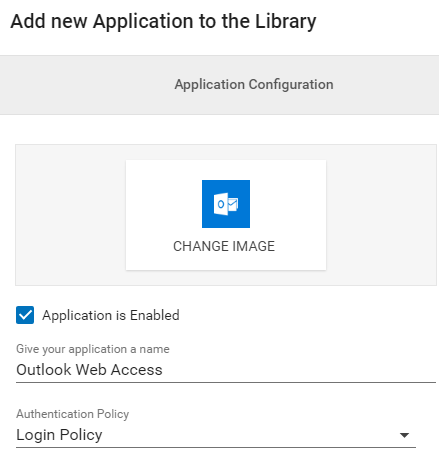
Task: Click the 'Application is Enabled' label text
Action: coord(111,315)
